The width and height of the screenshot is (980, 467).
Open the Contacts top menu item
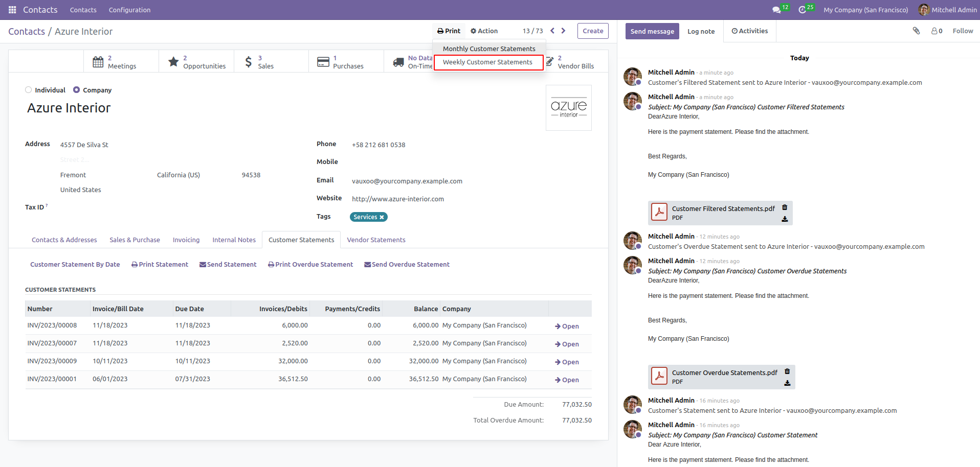point(83,10)
